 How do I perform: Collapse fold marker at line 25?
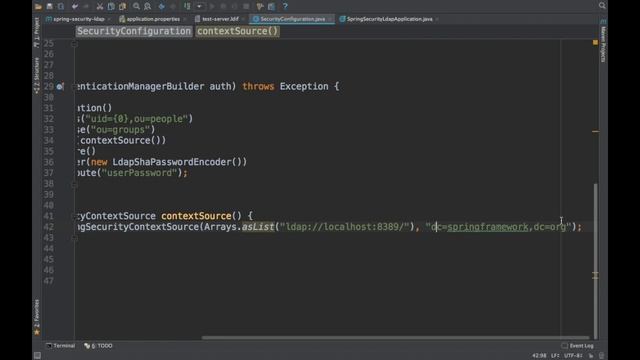pos(75,44)
